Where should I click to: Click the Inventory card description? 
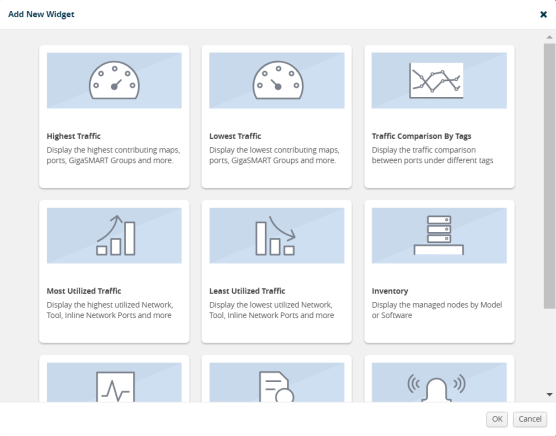[437, 310]
